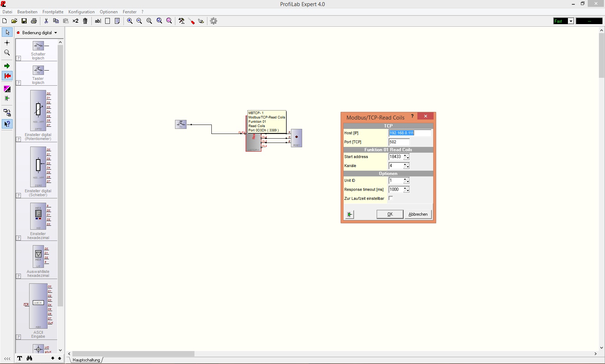Zoom to fit all with pink magnifier
Viewport: 605px width, 364px height.
169,21
